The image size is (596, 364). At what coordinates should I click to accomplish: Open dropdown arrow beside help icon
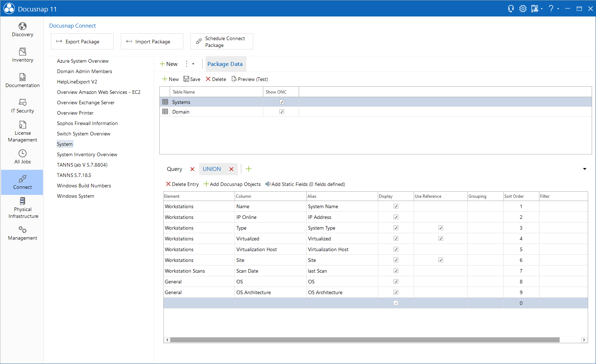pyautogui.click(x=558, y=9)
